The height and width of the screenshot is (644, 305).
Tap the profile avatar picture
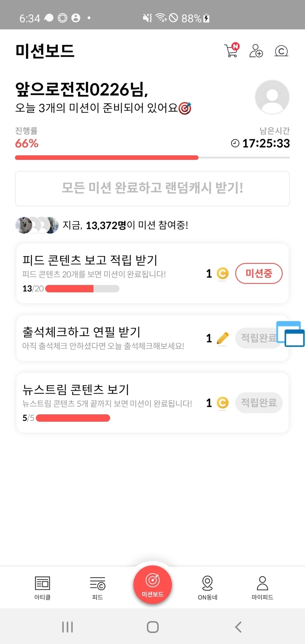(x=272, y=97)
